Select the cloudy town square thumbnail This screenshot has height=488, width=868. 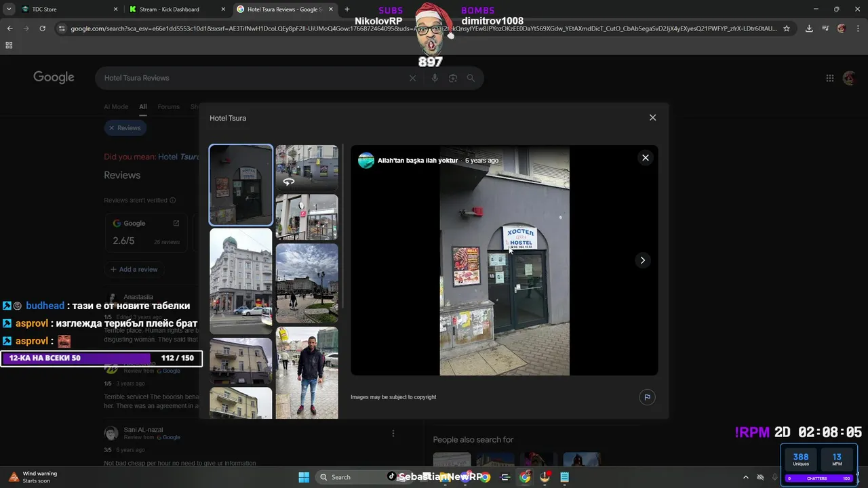click(307, 283)
